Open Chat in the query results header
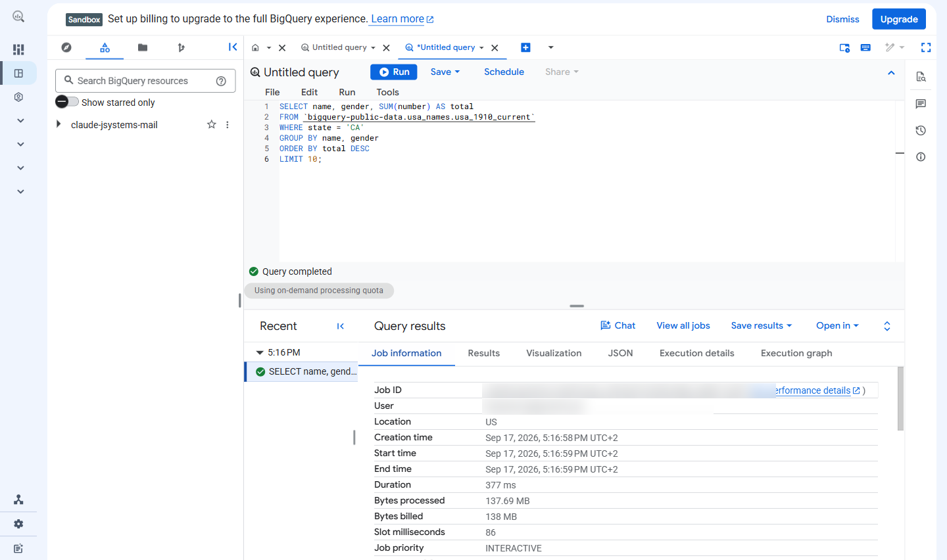Viewport: 947px width, 560px height. click(x=618, y=325)
